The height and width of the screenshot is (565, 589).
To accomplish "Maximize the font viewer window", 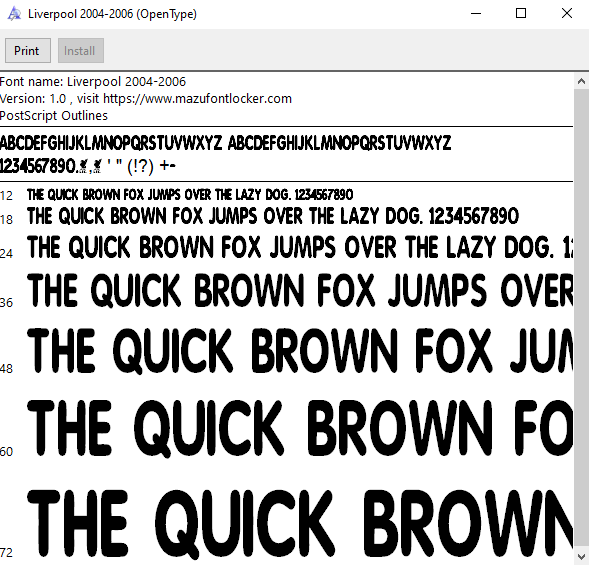I will 521,14.
